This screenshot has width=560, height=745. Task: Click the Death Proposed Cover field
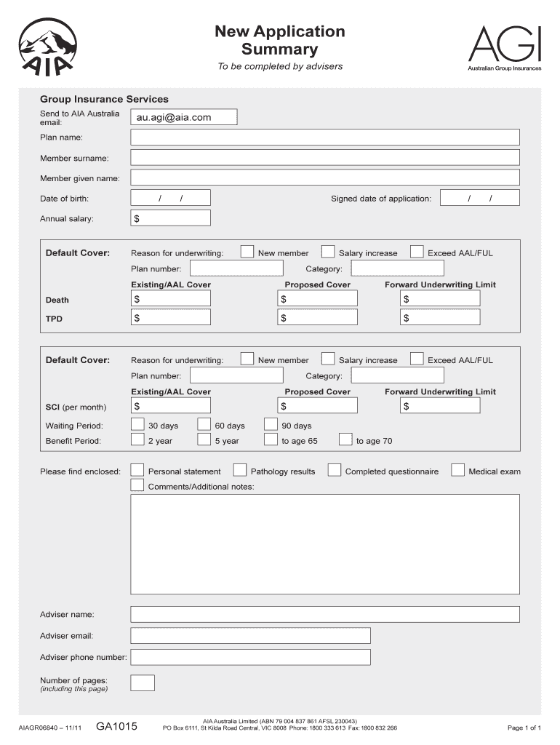point(318,299)
